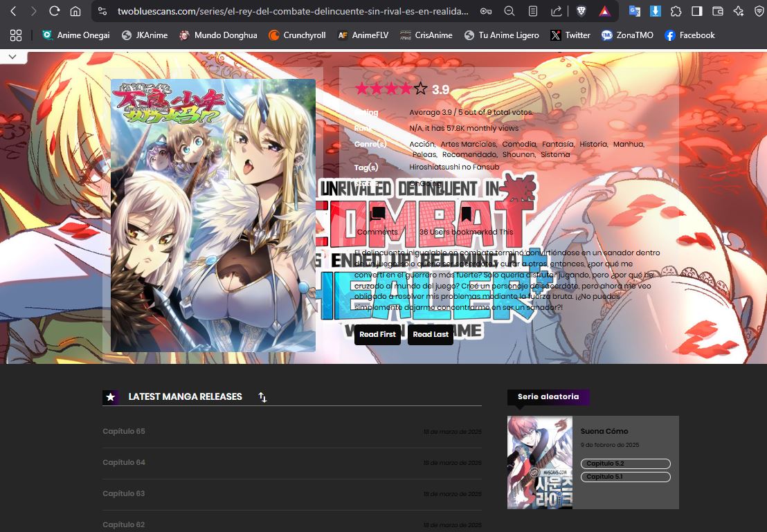Open the Acción genre link
767x532 pixels.
pyautogui.click(x=422, y=144)
